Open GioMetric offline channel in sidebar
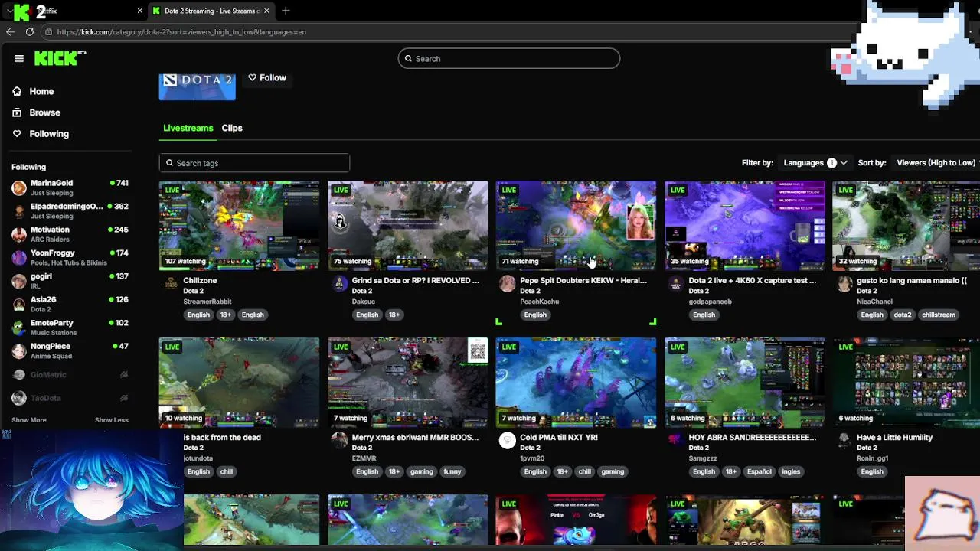Viewport: 980px width, 551px height. coord(70,375)
